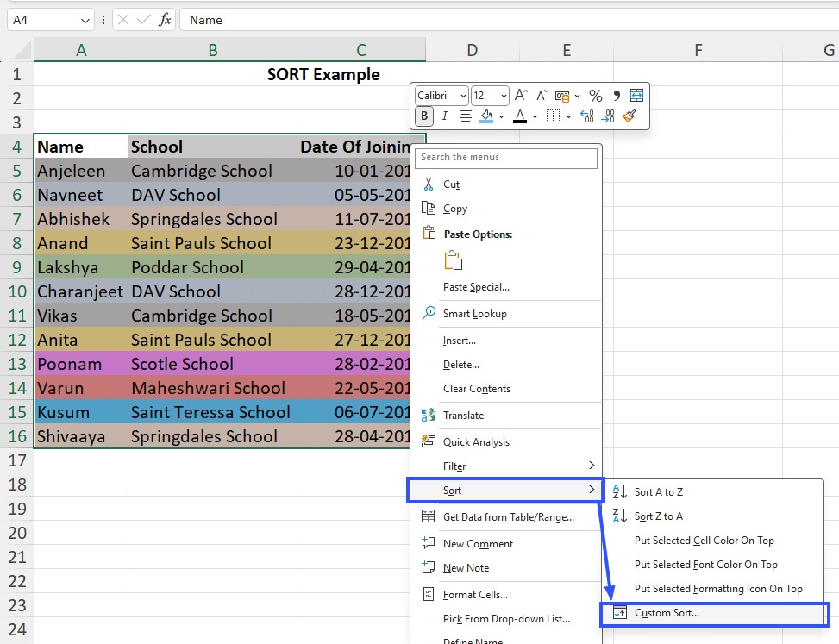
Task: Click Smart Lookup magnifier icon
Action: 429,313
